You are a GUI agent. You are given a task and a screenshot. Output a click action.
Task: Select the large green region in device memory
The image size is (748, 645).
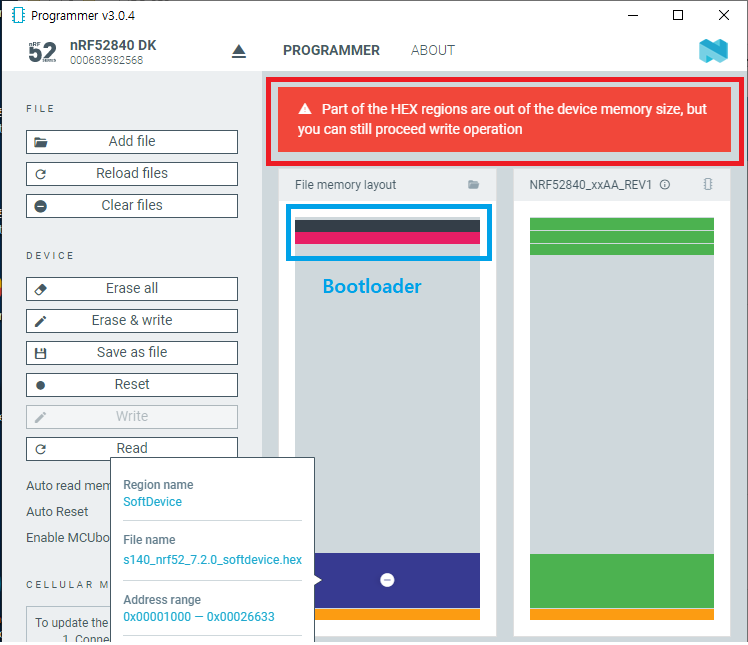coord(622,581)
